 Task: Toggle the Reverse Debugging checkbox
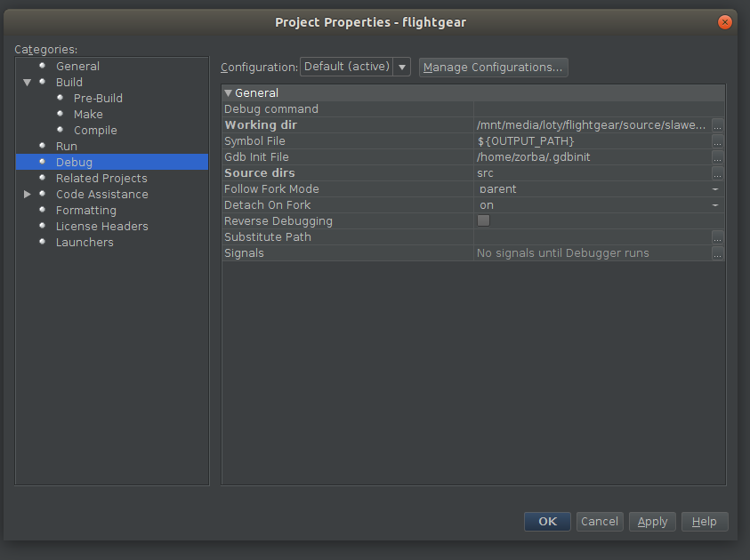[483, 220]
